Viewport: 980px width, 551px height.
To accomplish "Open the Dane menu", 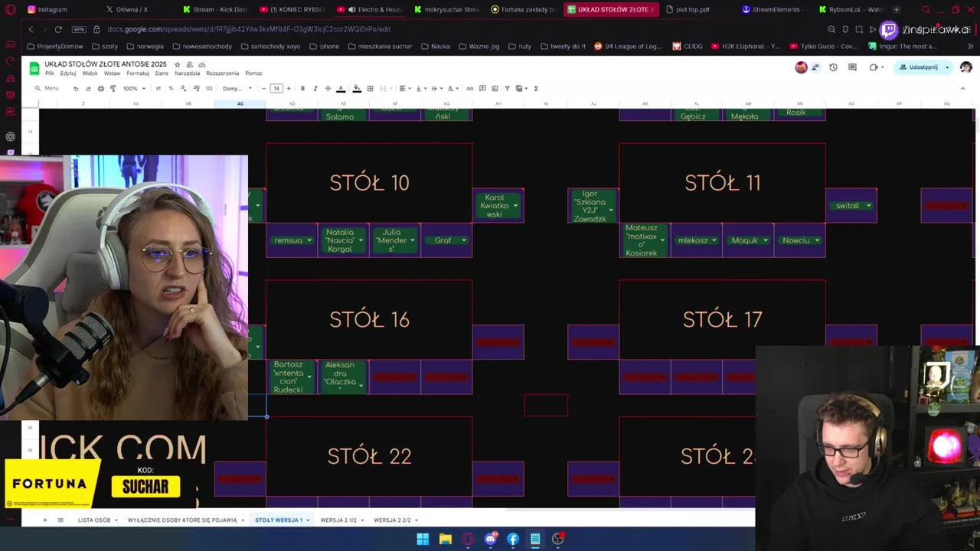I will click(x=162, y=73).
